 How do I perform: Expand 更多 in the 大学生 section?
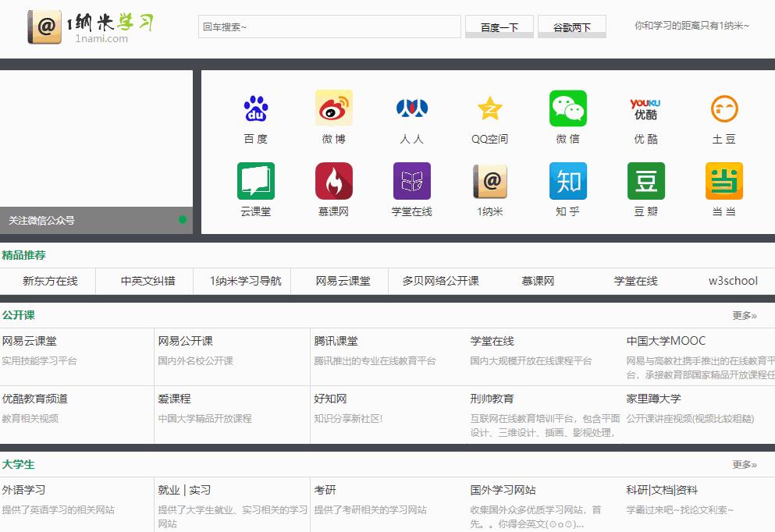click(x=742, y=464)
